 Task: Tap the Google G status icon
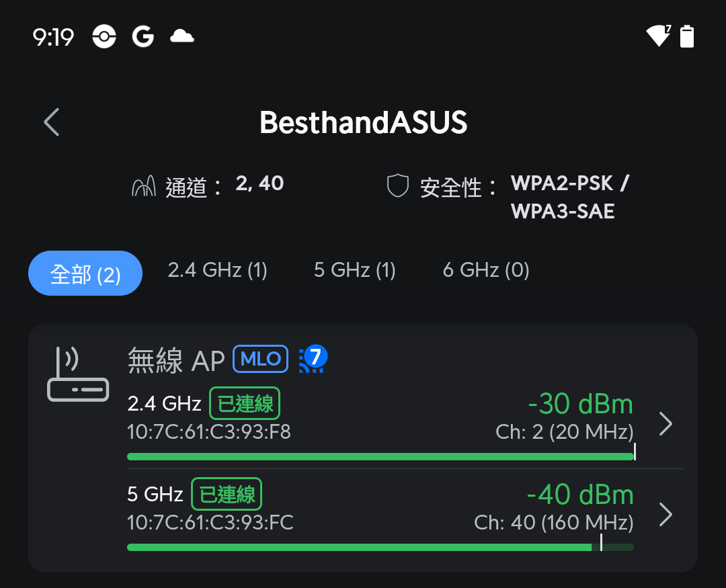(x=143, y=36)
